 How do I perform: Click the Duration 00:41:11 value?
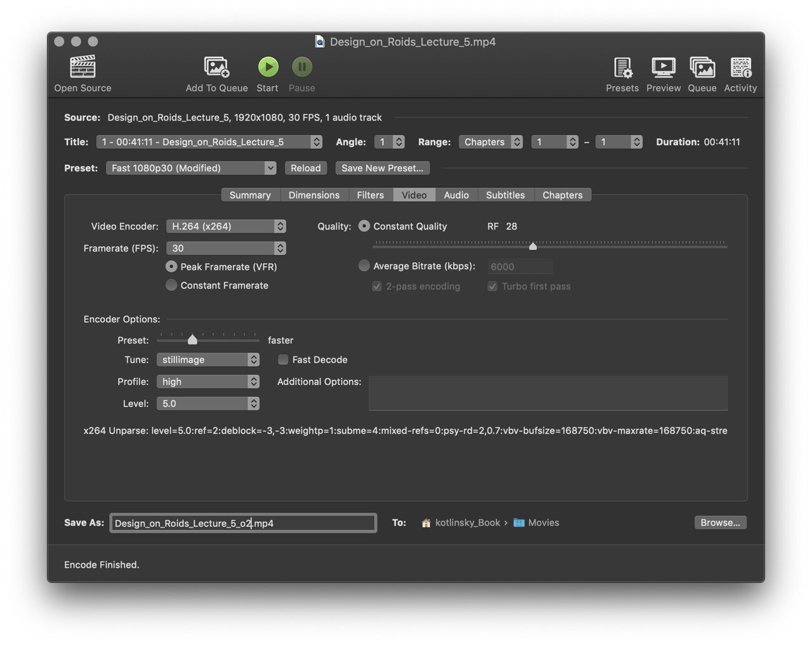pyautogui.click(x=722, y=142)
